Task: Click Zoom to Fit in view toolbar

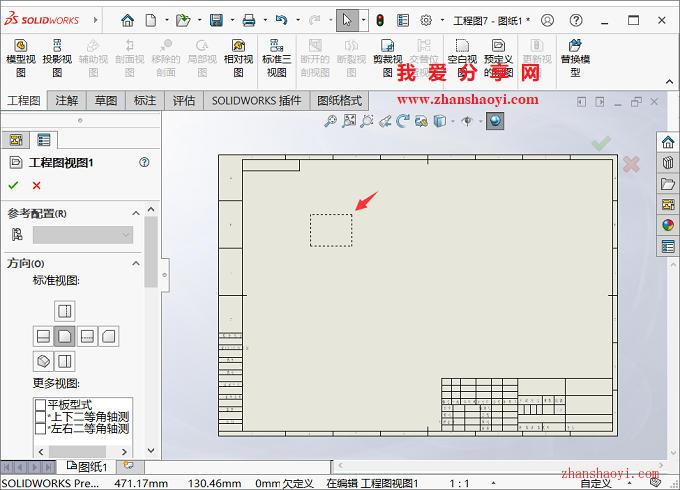Action: click(349, 121)
